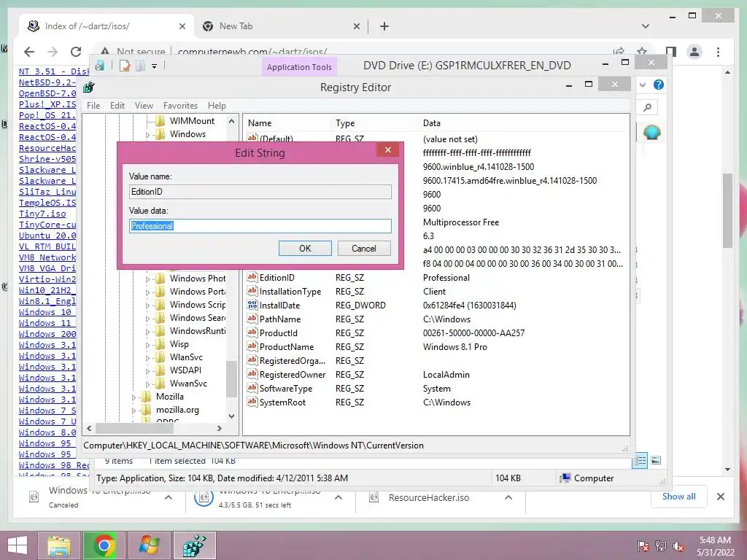
Task: Click the mozilla.org folder icon in tree
Action: point(146,410)
